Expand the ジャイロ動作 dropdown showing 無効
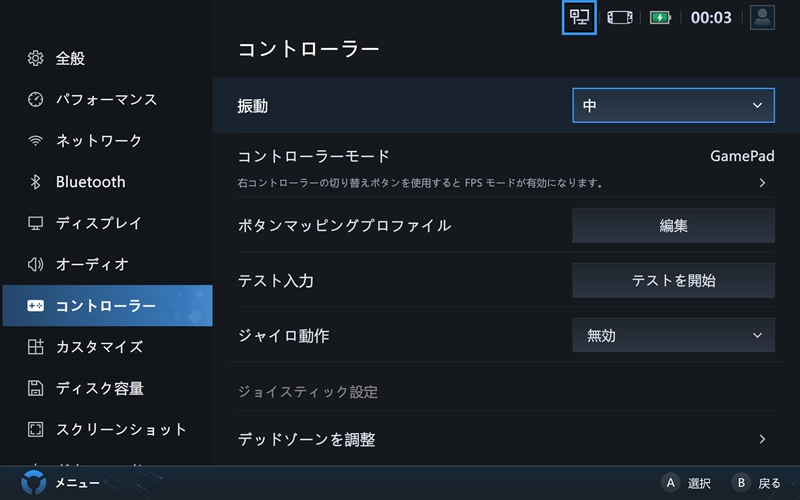800x500 pixels. pos(673,335)
